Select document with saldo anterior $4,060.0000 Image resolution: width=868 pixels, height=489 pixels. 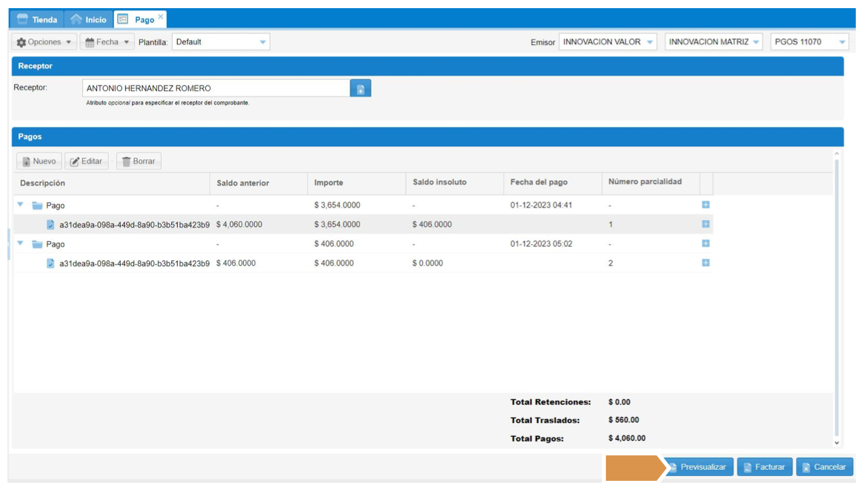coord(134,225)
